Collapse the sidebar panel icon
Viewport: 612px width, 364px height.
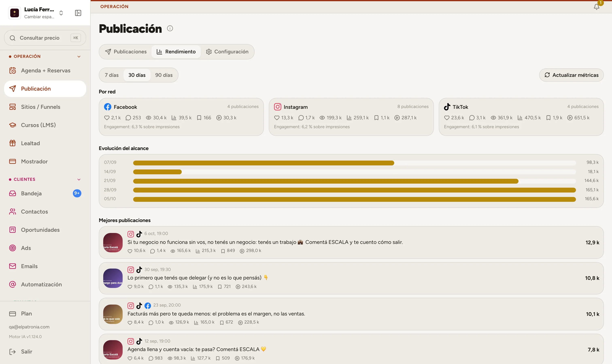(78, 13)
